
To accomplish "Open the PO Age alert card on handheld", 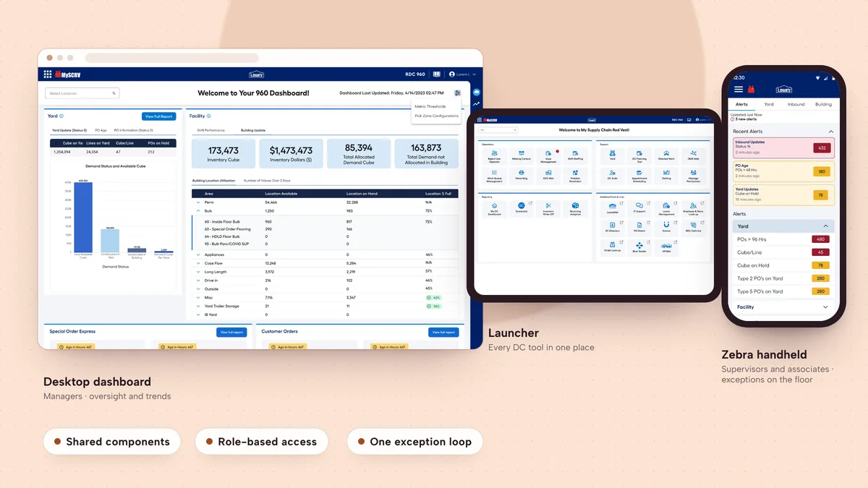I will [783, 171].
